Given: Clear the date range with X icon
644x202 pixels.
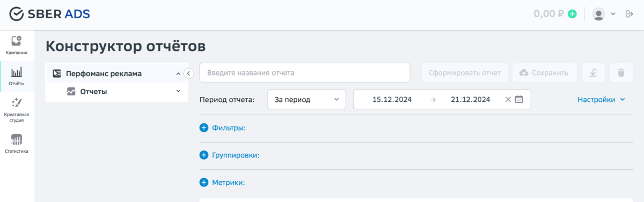Looking at the screenshot, I should pos(508,99).
